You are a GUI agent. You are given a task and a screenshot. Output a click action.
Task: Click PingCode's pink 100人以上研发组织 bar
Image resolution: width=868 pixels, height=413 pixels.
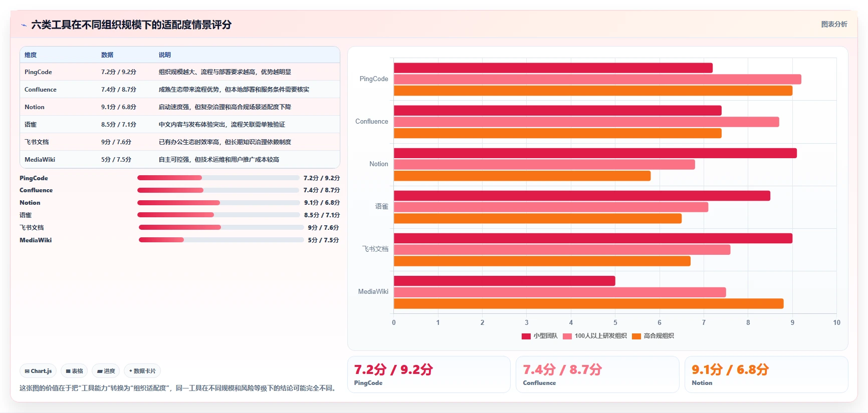click(597, 79)
